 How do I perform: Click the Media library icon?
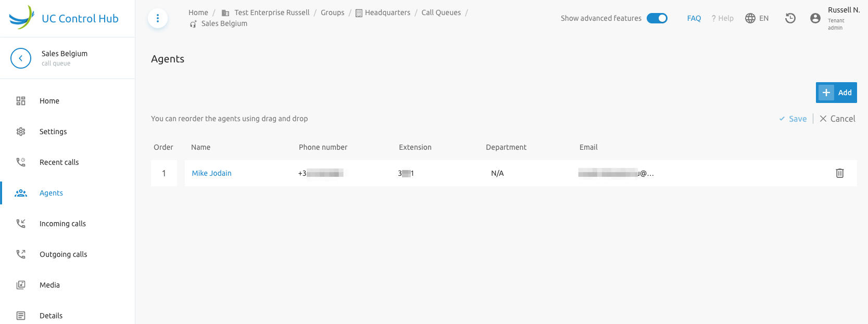21,285
